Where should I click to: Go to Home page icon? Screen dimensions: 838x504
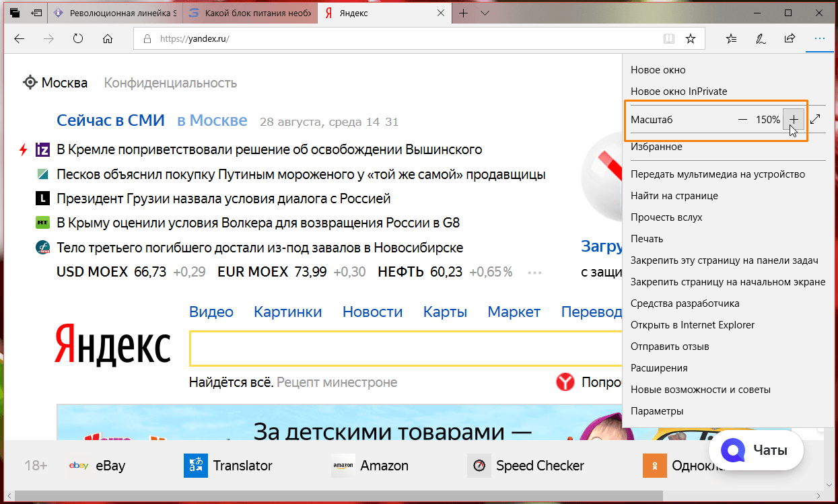(108, 39)
